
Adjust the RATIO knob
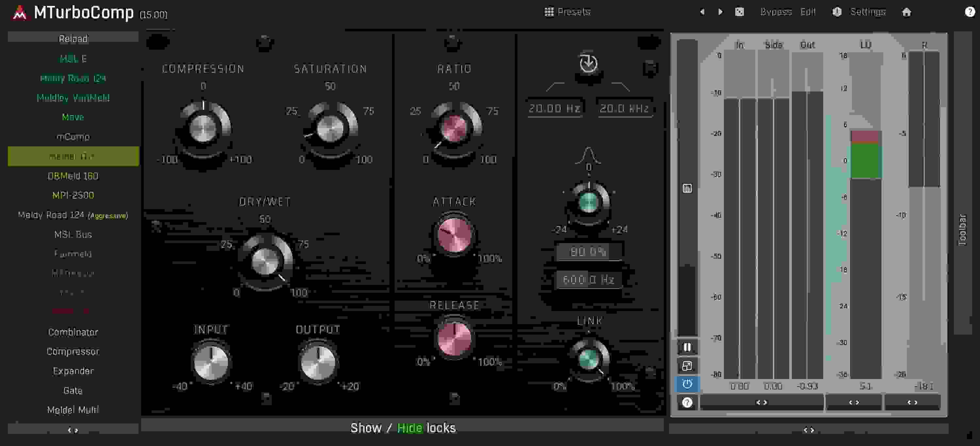(455, 129)
